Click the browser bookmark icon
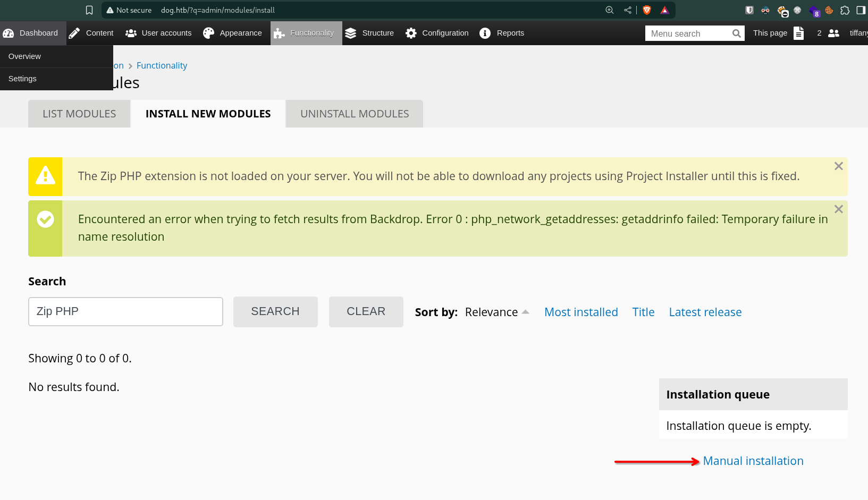Viewport: 868px width, 500px height. click(x=89, y=10)
